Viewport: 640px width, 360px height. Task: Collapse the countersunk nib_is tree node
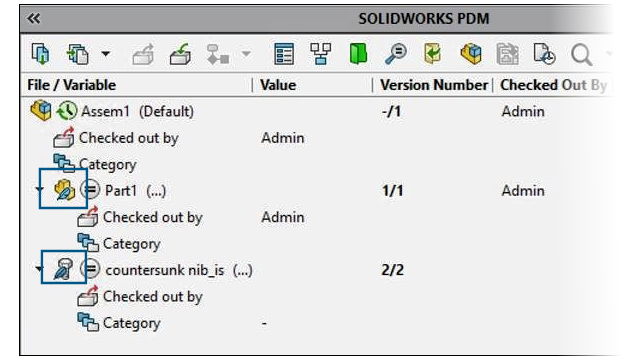click(39, 269)
